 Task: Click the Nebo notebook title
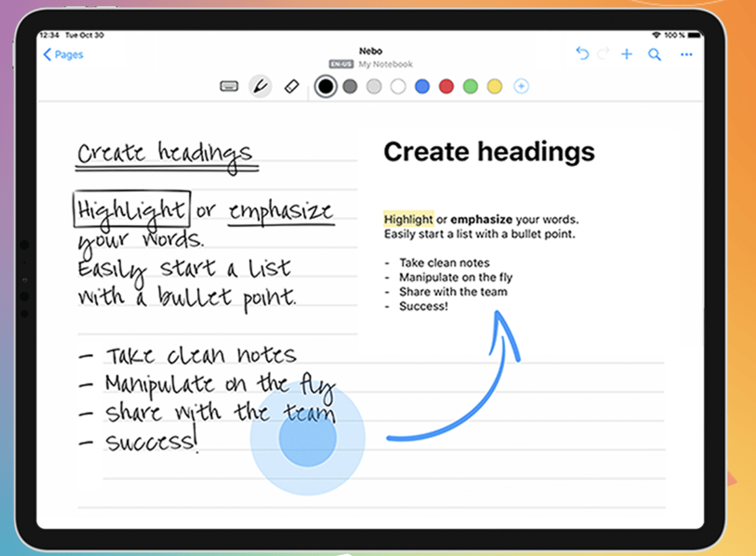[371, 51]
